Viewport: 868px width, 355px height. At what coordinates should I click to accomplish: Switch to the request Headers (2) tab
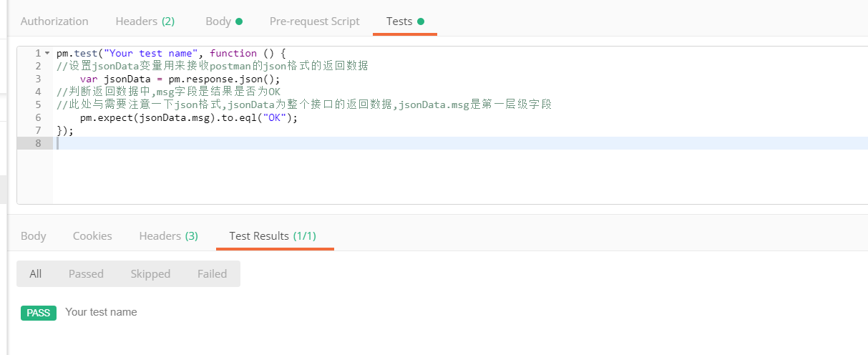point(145,21)
